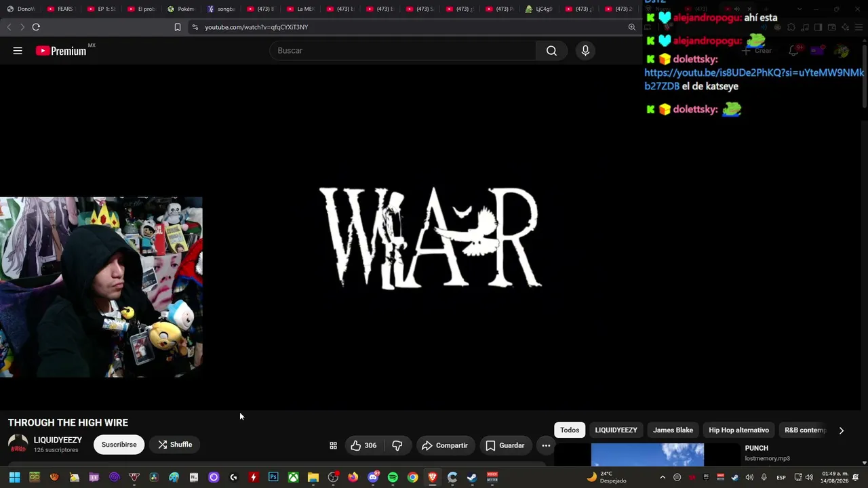Image resolution: width=868 pixels, height=488 pixels.
Task: Open Discord from the taskbar
Action: tap(373, 477)
